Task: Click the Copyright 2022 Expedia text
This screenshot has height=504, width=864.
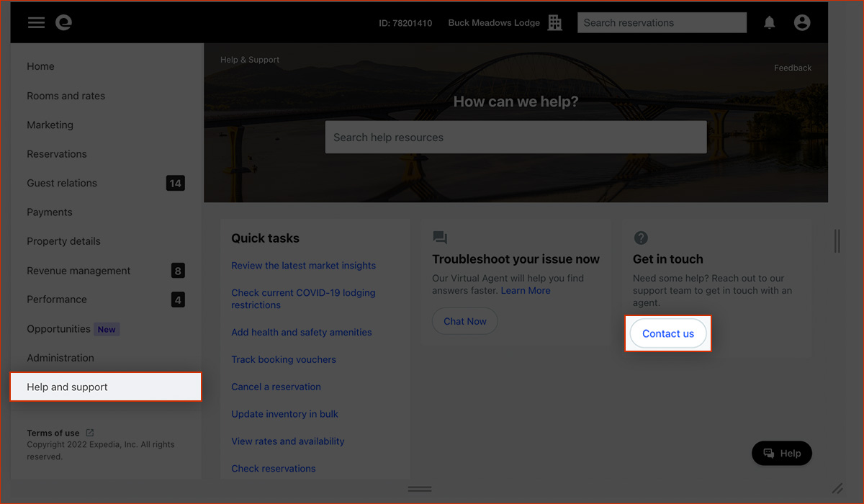Action: pyautogui.click(x=100, y=451)
